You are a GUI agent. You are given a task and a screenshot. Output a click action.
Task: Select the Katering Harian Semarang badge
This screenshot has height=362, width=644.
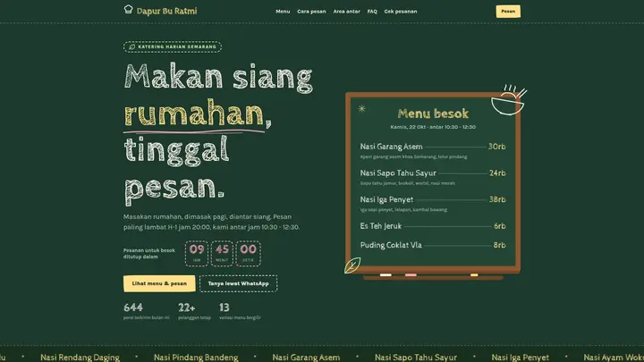click(173, 46)
